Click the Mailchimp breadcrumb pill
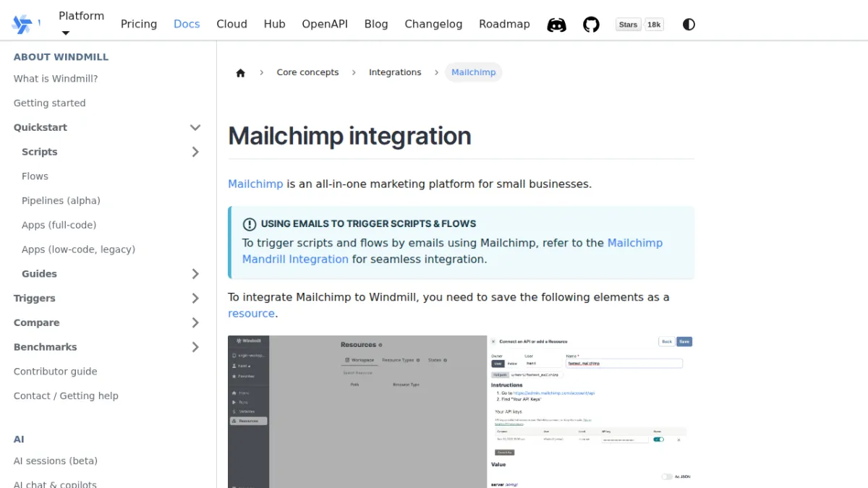The height and width of the screenshot is (488, 868). point(474,72)
